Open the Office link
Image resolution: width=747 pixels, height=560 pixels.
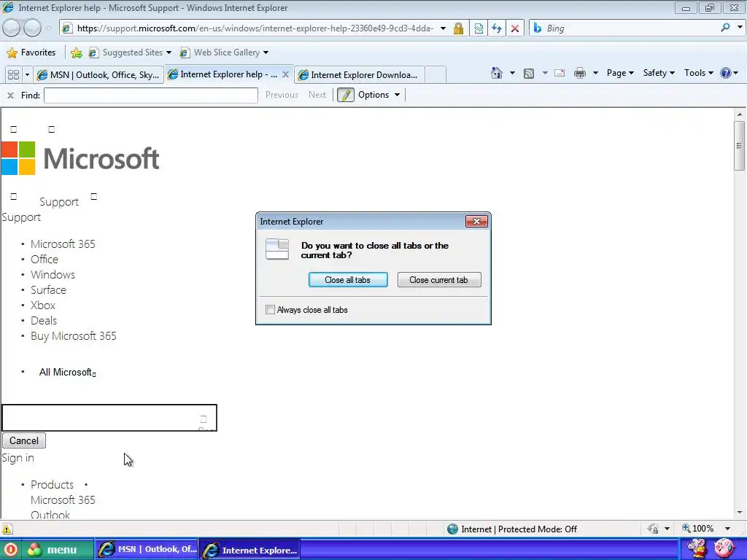click(44, 259)
